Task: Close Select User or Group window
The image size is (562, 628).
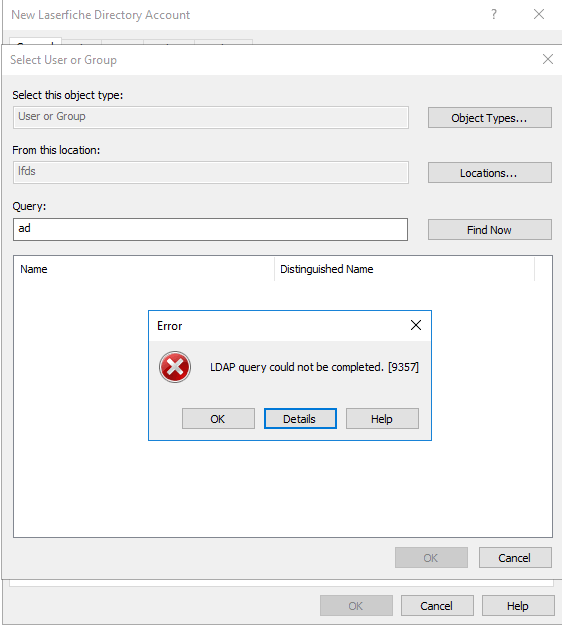Action: point(548,59)
